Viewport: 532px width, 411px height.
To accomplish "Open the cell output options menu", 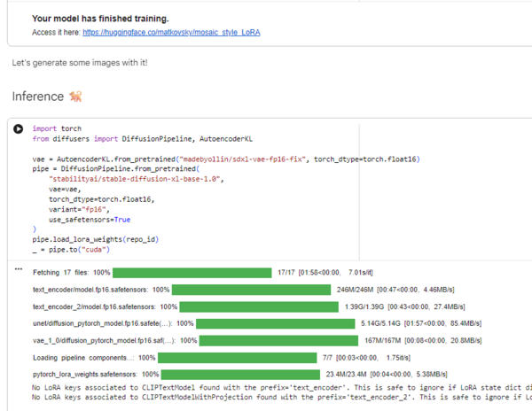I will click(x=18, y=267).
